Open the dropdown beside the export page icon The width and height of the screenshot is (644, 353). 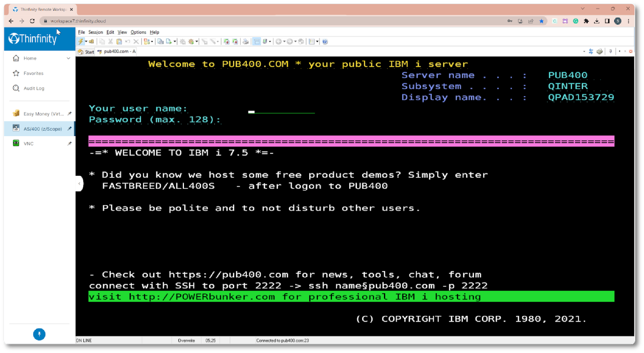(x=175, y=41)
